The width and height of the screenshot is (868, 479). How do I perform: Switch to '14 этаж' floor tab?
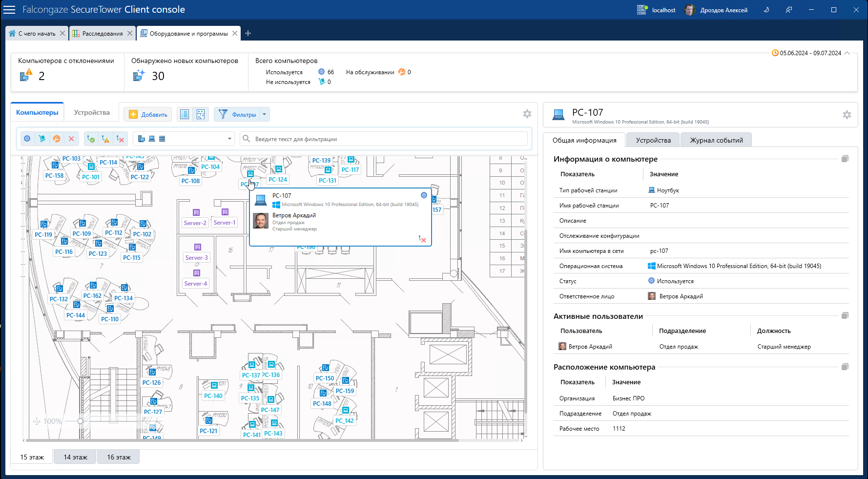coord(75,457)
